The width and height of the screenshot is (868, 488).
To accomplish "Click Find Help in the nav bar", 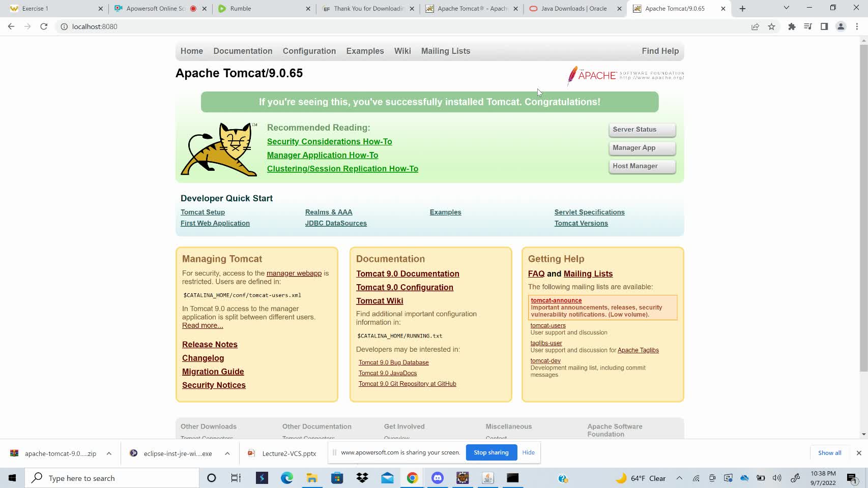I will coord(660,51).
